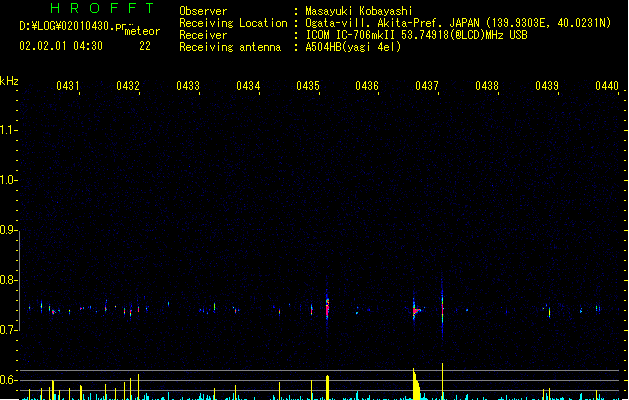Image resolution: width=629 pixels, height=400 pixels.
Task: Select the Ogata-vill. Akita-Pref. JAPAN location text
Action: tap(458, 23)
